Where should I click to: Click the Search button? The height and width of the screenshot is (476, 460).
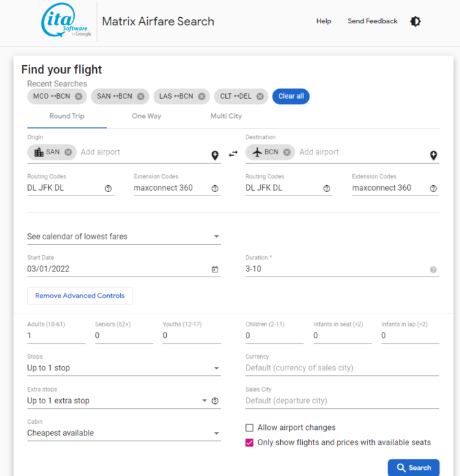[x=413, y=468]
